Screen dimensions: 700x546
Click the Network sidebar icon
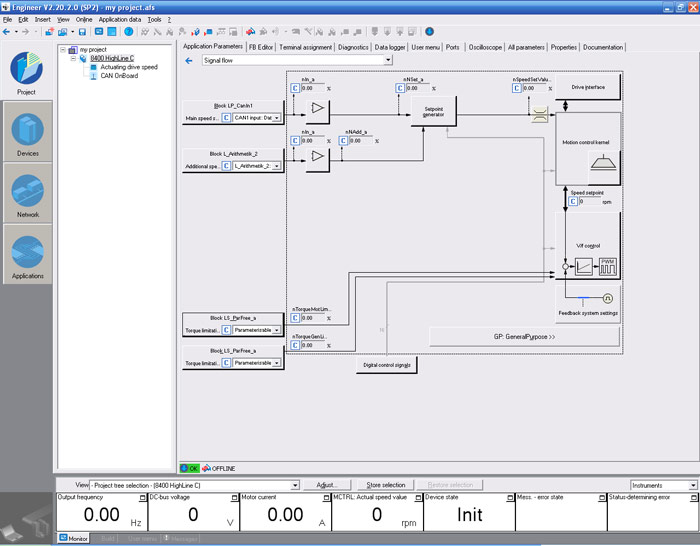tap(27, 191)
